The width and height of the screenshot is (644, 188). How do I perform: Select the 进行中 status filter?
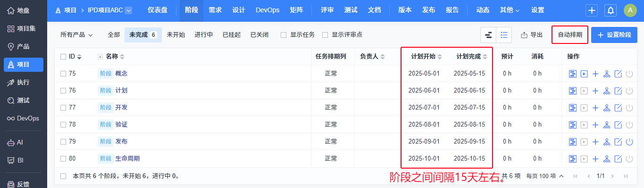(204, 35)
